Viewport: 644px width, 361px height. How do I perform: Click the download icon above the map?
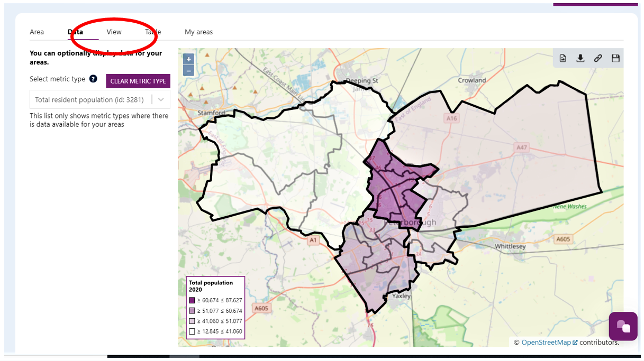pos(580,58)
